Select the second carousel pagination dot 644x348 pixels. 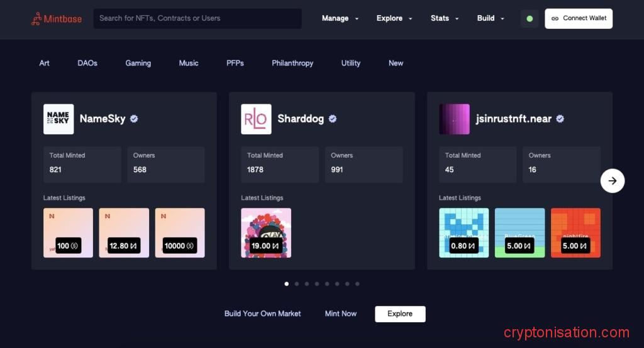tap(297, 284)
